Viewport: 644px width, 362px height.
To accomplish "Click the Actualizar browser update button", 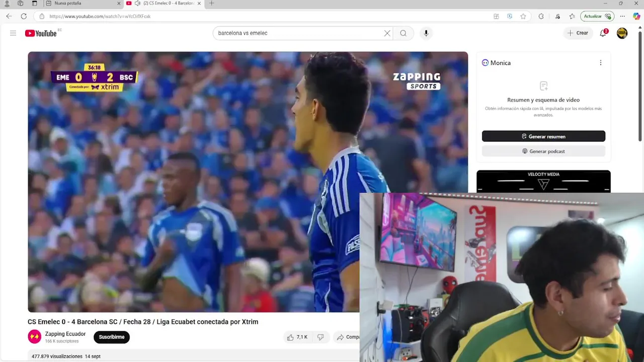I will click(597, 16).
